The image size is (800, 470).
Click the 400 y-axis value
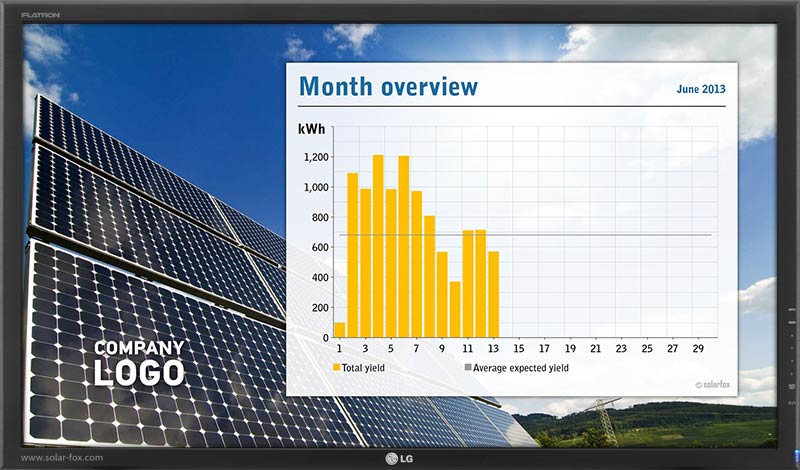[320, 278]
